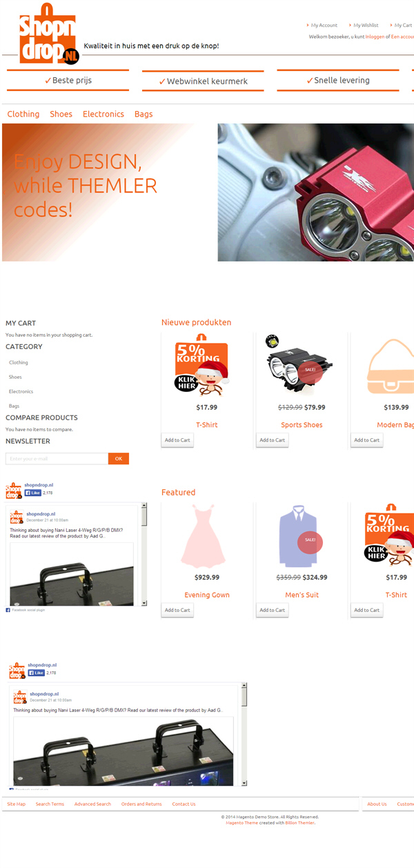Image resolution: width=414 pixels, height=868 pixels.
Task: Select the Shoes category in sidebar
Action: 15,377
